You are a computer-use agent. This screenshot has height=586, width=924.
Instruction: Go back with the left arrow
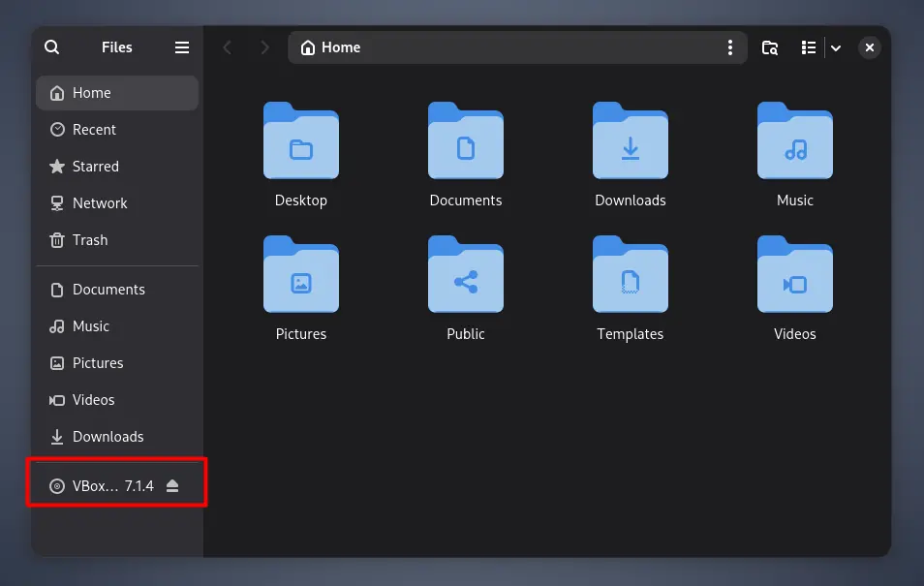(228, 47)
